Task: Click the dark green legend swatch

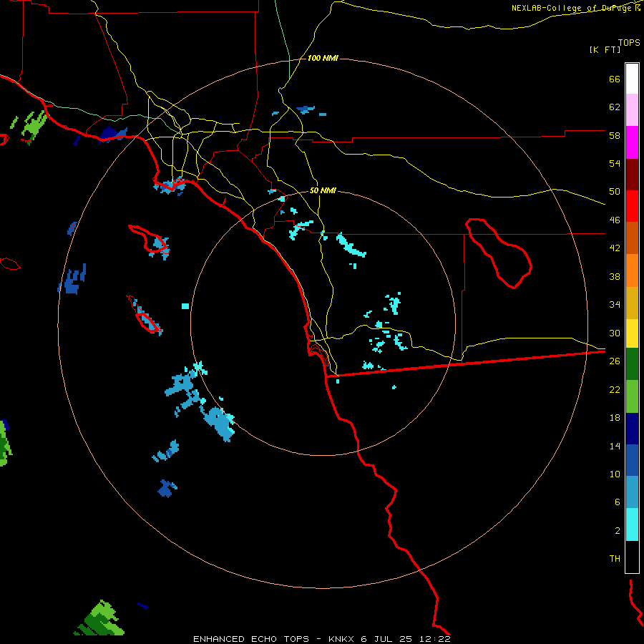Action: [632, 364]
